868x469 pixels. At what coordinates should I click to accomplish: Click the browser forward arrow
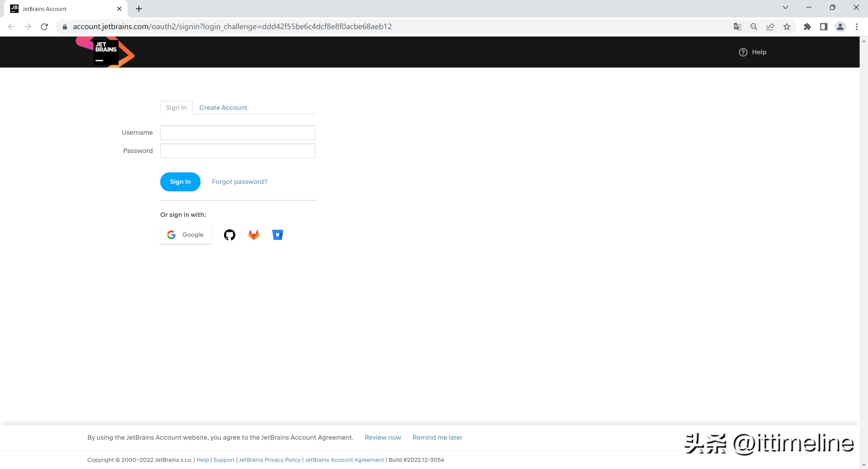coord(28,27)
